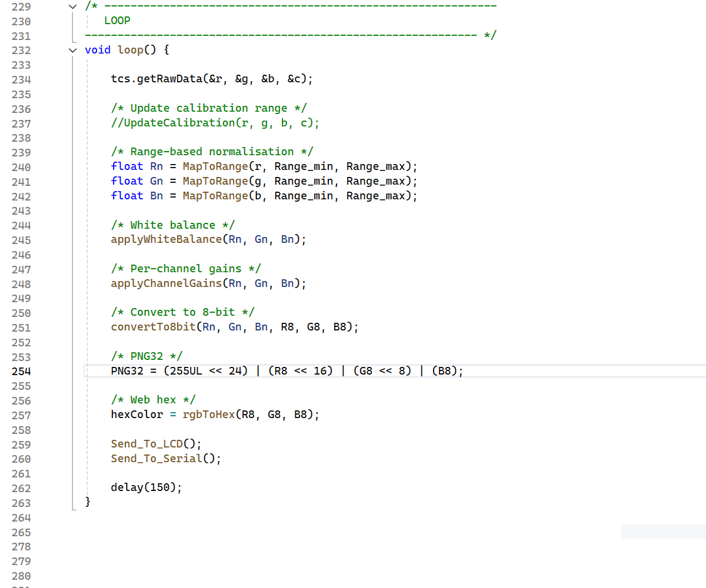Click '255UL << 24' in the PNG32 assignment
Image resolution: width=706 pixels, height=588 pixels.
205,371
